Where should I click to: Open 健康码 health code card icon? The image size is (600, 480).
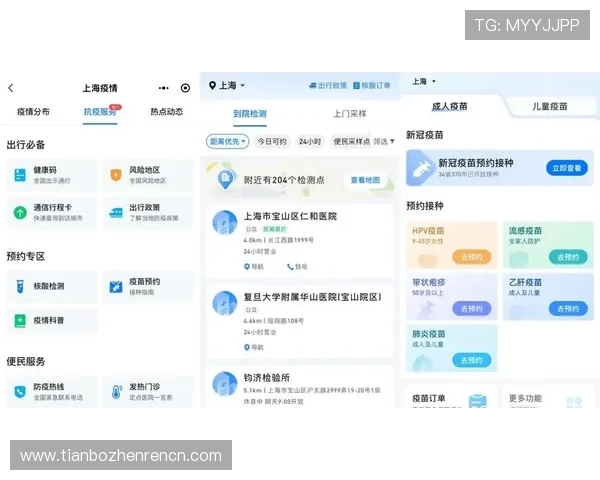point(20,175)
